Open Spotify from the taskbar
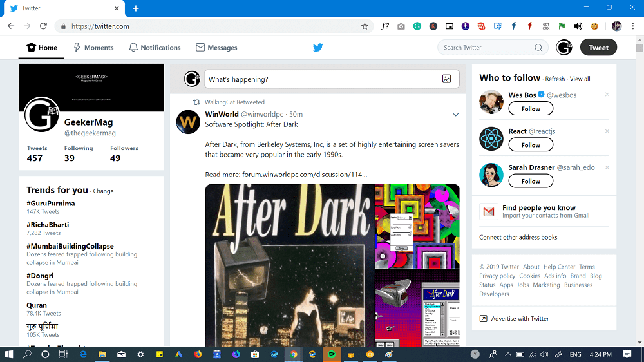644x362 pixels. pos(332,354)
